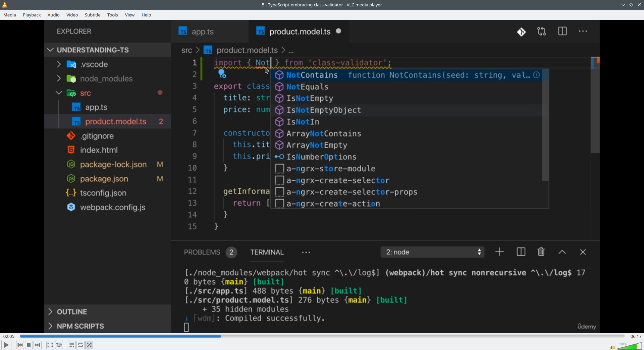The width and height of the screenshot is (644, 350).
Task: Create a new terminal with plus icon
Action: (x=500, y=252)
